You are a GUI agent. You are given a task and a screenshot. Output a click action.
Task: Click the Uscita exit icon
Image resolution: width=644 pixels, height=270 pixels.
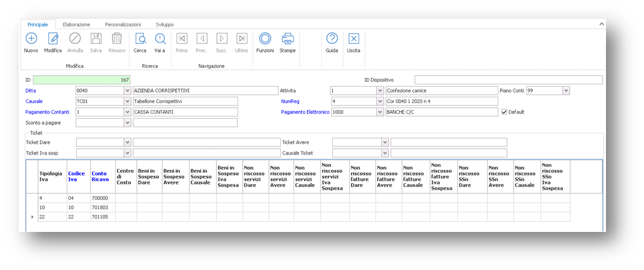pos(353,39)
